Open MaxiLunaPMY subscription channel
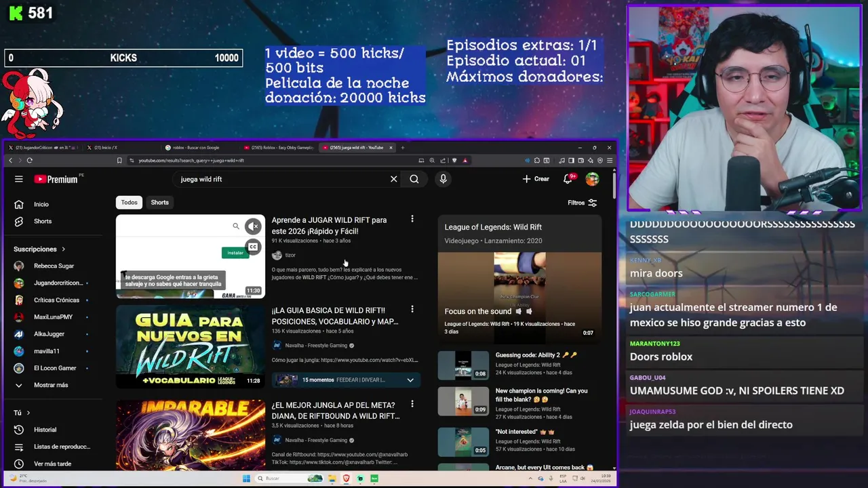The height and width of the screenshot is (488, 868). [x=53, y=317]
